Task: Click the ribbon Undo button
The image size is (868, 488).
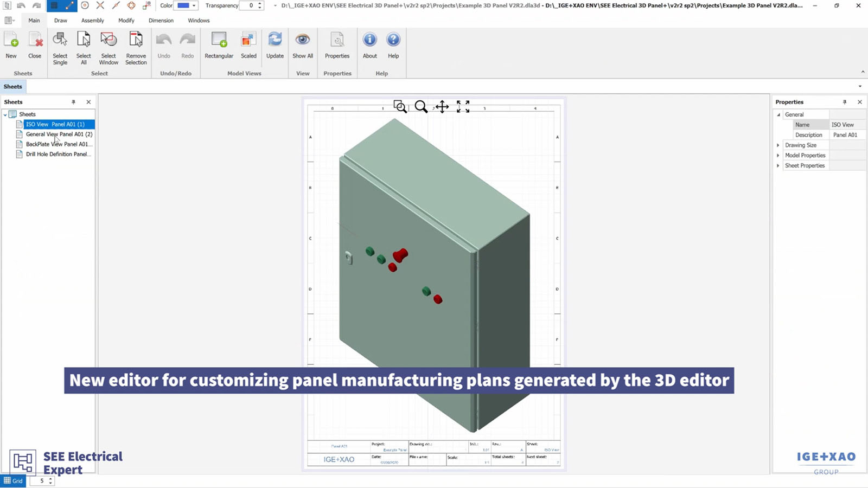Action: (164, 46)
